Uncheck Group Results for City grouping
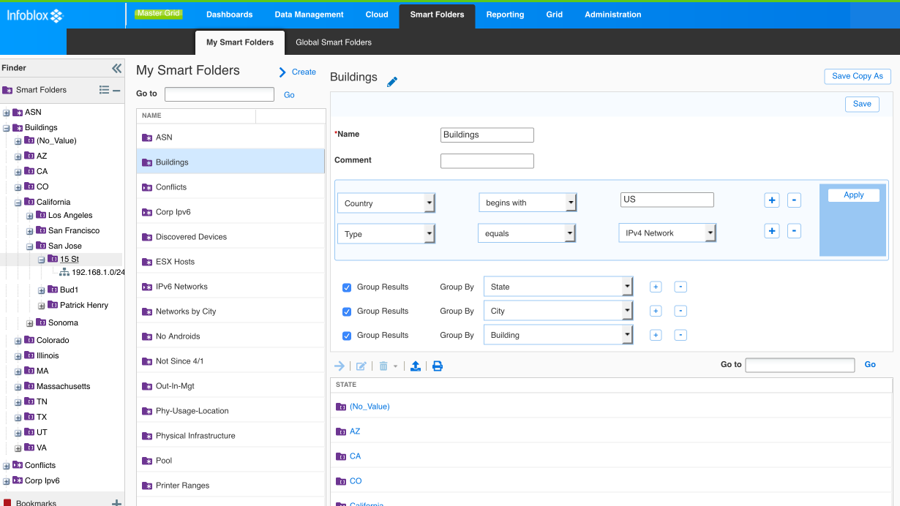 pos(347,311)
